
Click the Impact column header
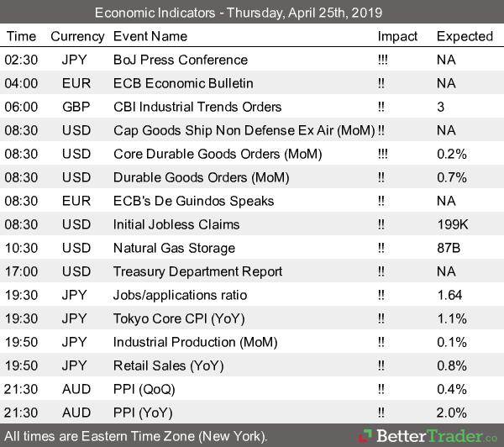point(397,36)
